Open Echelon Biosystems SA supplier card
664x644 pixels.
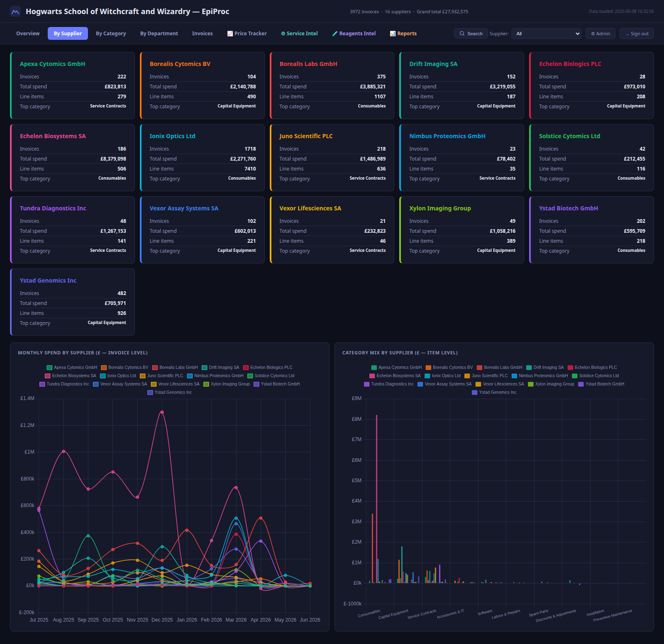point(73,158)
